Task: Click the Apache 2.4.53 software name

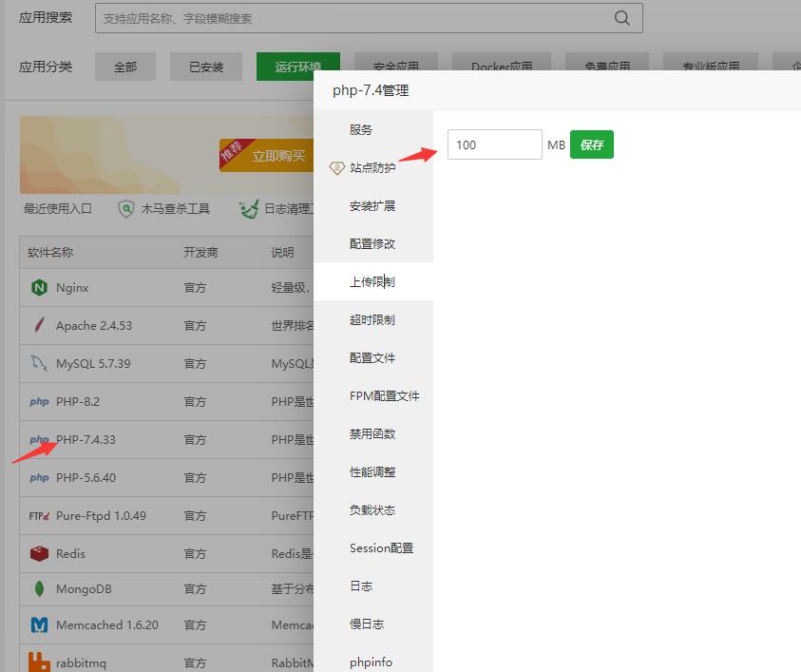Action: point(94,325)
